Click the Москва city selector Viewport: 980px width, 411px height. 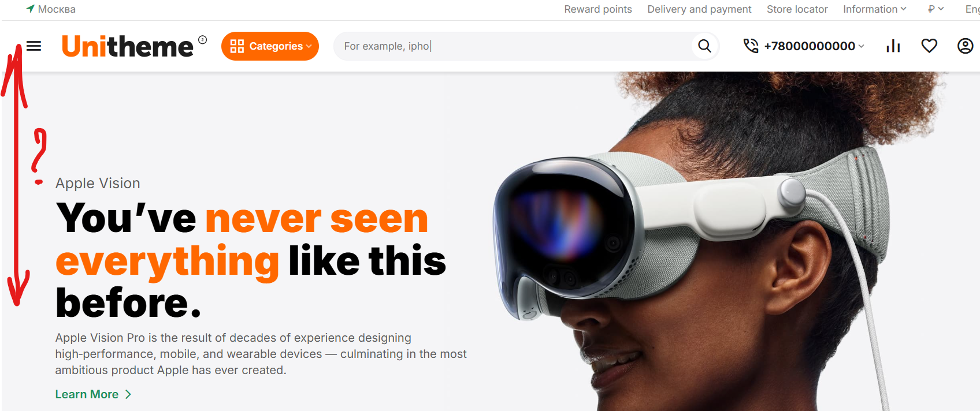(51, 9)
